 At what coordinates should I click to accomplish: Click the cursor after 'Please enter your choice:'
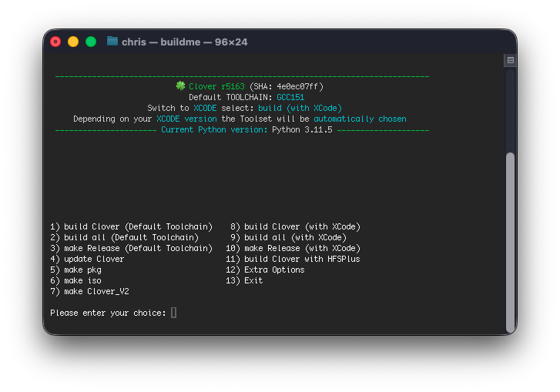pos(173,313)
